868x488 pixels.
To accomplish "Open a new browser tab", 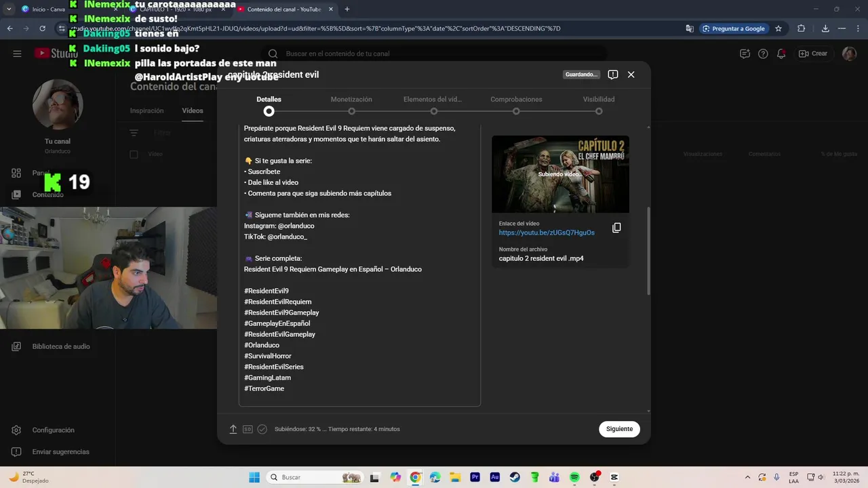I will (347, 9).
